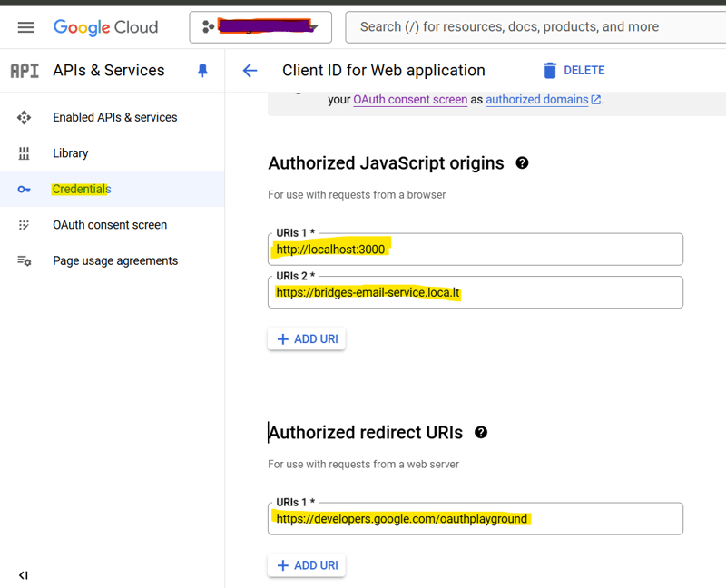Toggle the pin for APIs & Services
The width and height of the screenshot is (726, 588).
(202, 71)
